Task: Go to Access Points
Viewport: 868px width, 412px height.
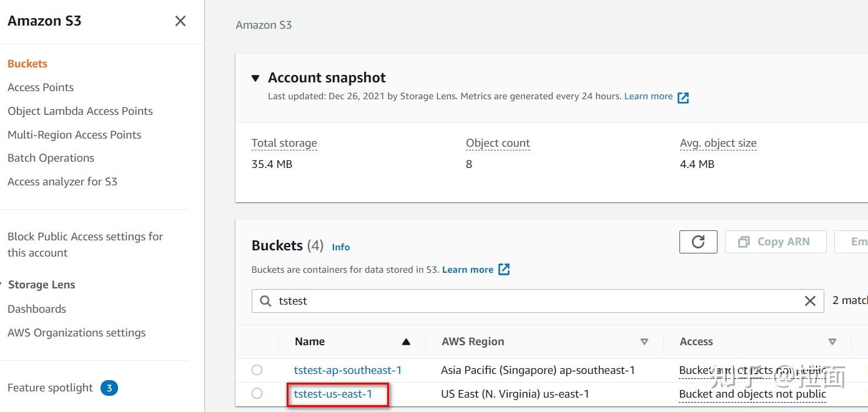Action: 41,87
